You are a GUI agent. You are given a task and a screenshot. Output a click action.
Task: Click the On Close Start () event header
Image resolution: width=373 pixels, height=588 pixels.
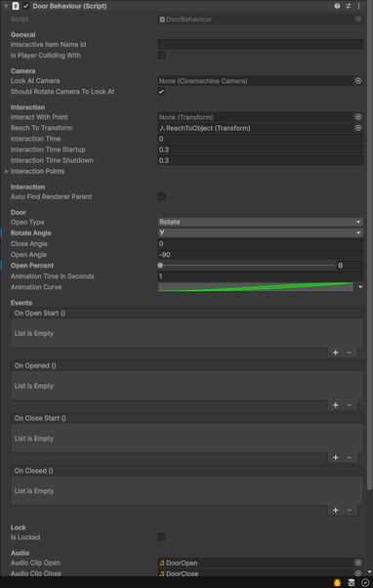click(186, 418)
